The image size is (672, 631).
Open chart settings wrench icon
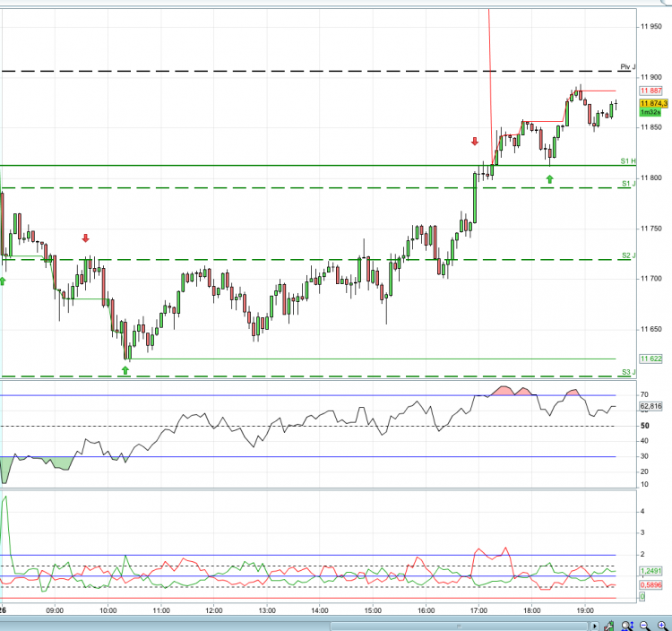[x=609, y=627]
